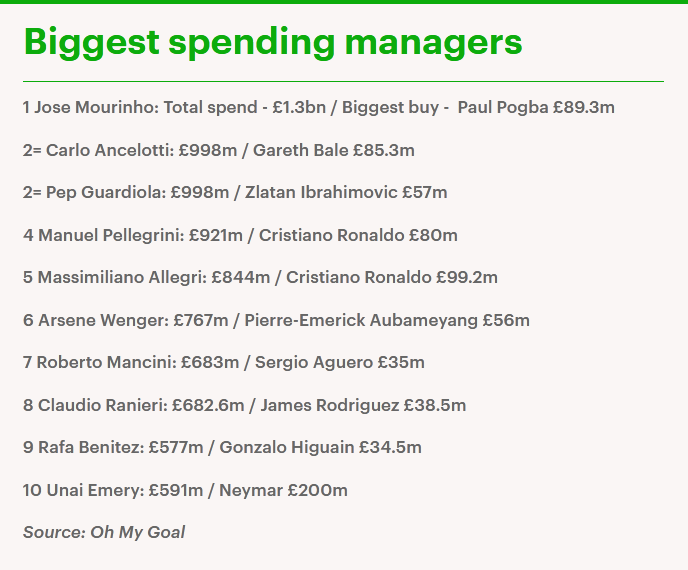Select the Claudio Ranieri £682.6m line

click(244, 405)
